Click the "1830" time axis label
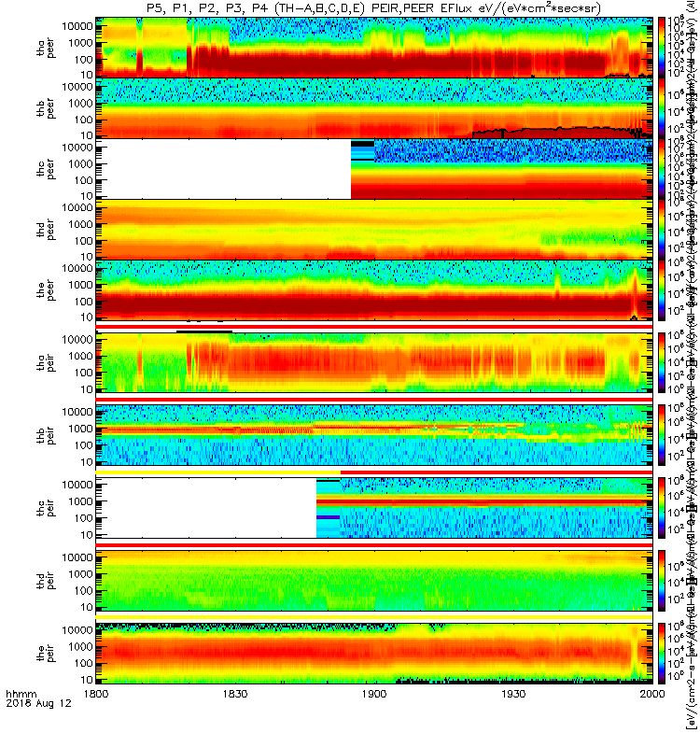The width and height of the screenshot is (700, 747). coord(235,694)
